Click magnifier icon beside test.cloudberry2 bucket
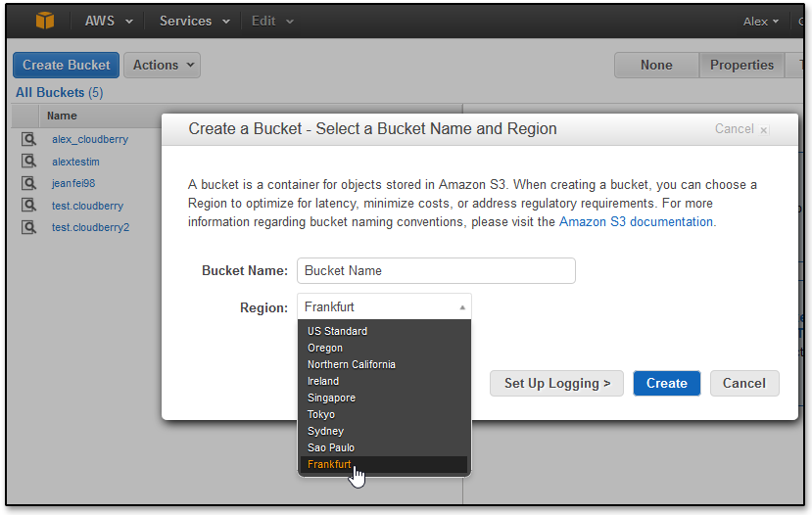 click(29, 227)
